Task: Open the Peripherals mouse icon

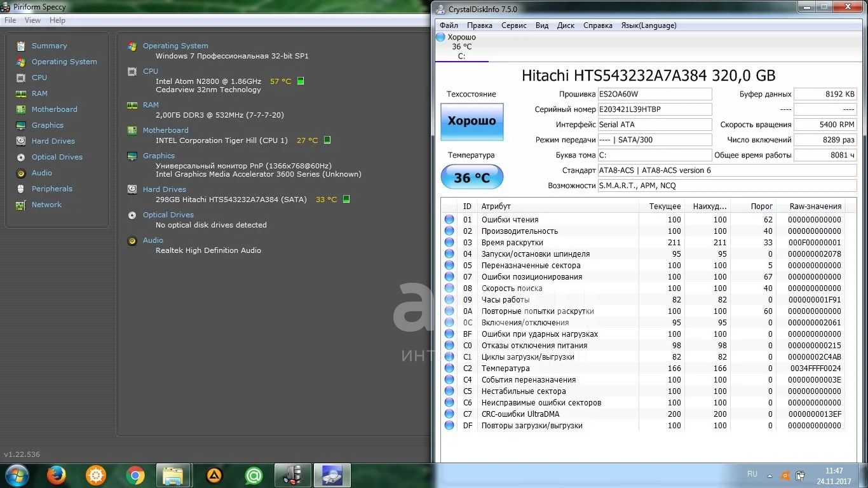Action: (x=21, y=189)
